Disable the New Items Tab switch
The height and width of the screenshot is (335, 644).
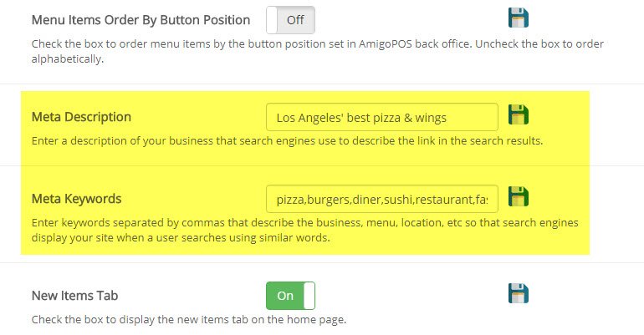click(x=290, y=296)
